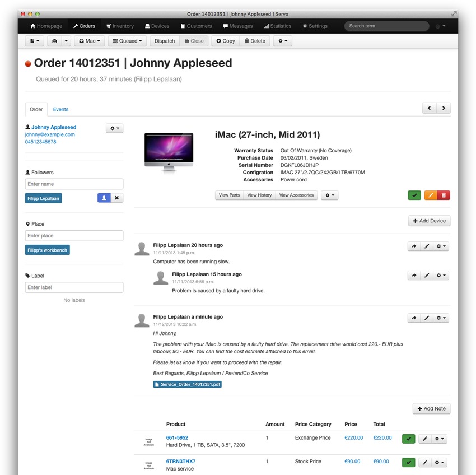This screenshot has width=476, height=475.
Task: Click the blue user assign icon
Action: click(104, 198)
